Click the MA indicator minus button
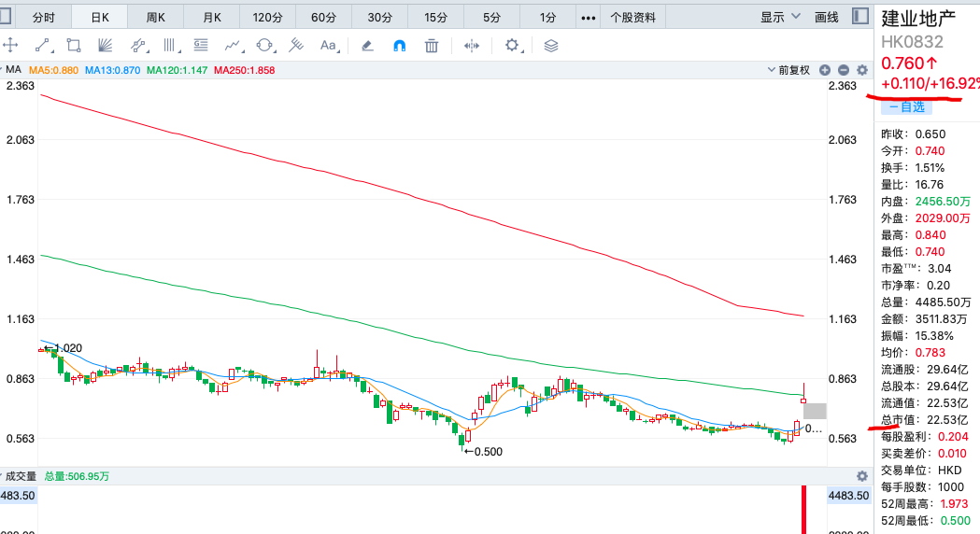980x534 pixels. (x=843, y=71)
